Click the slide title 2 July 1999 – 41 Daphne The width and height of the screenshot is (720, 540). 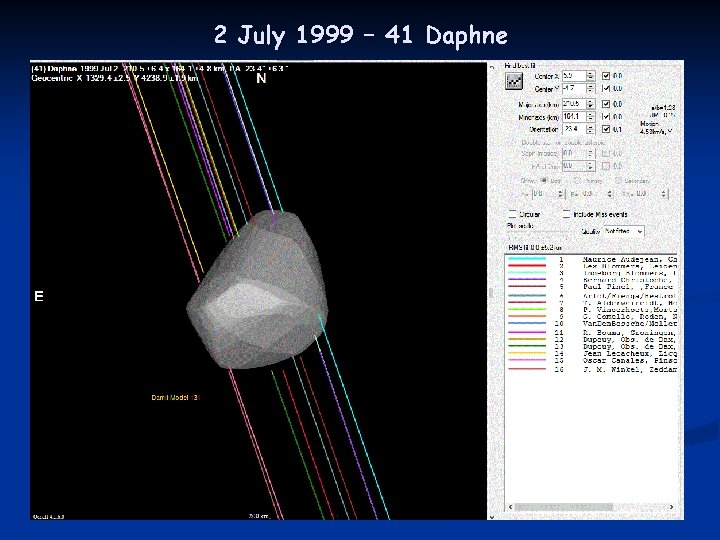tap(361, 35)
